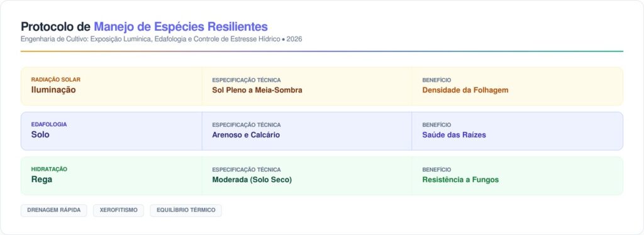The width and height of the screenshot is (644, 235).
Task: Click 'Moderada (Solo Seco)' specification
Action: click(252, 180)
